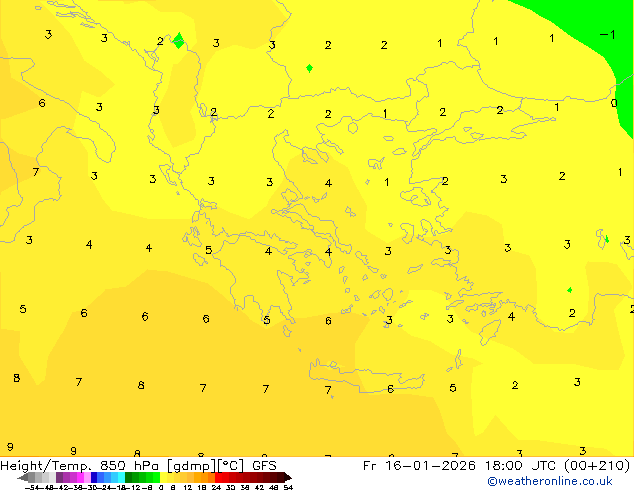Click the "[°C]" unit label
The height and width of the screenshot is (490, 634).
pos(229,465)
